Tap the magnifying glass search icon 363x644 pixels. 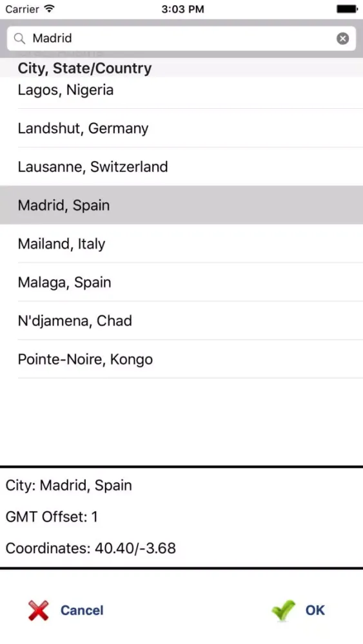point(19,38)
